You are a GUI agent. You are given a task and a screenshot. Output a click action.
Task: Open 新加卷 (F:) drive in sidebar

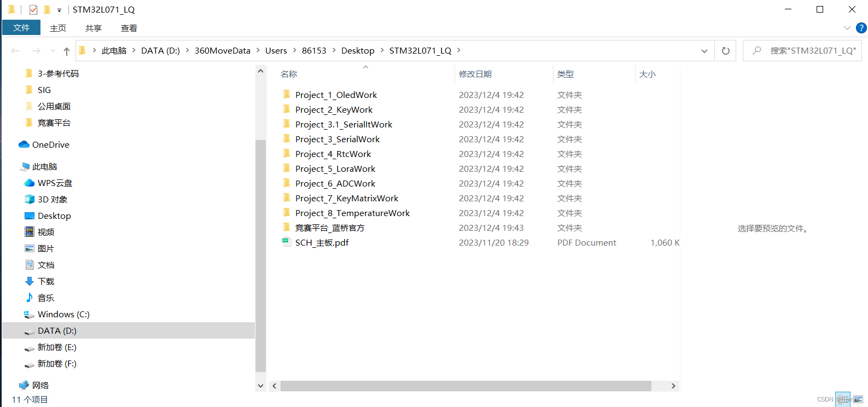(57, 363)
